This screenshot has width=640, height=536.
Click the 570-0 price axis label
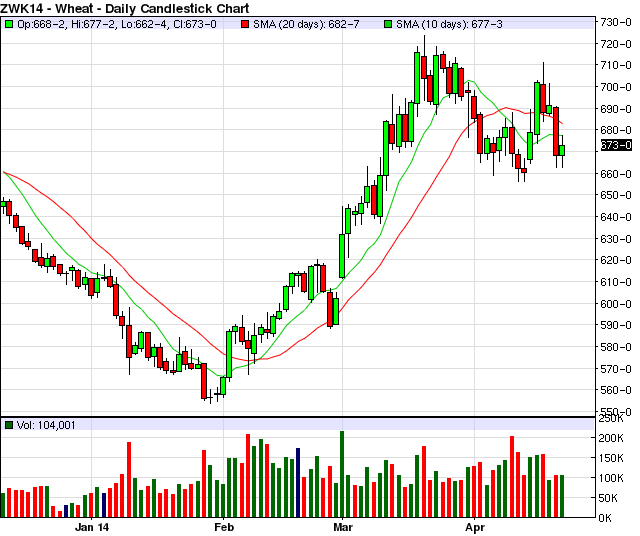point(616,369)
